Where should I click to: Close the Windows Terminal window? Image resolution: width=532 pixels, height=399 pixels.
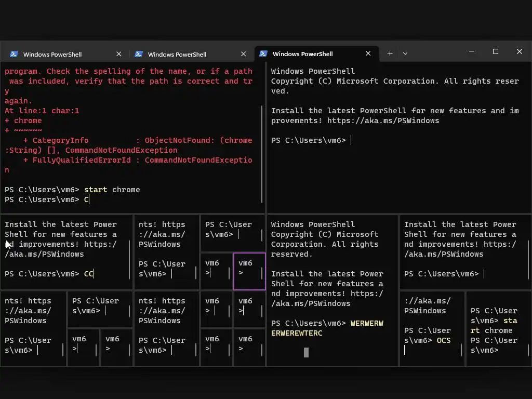pyautogui.click(x=520, y=51)
